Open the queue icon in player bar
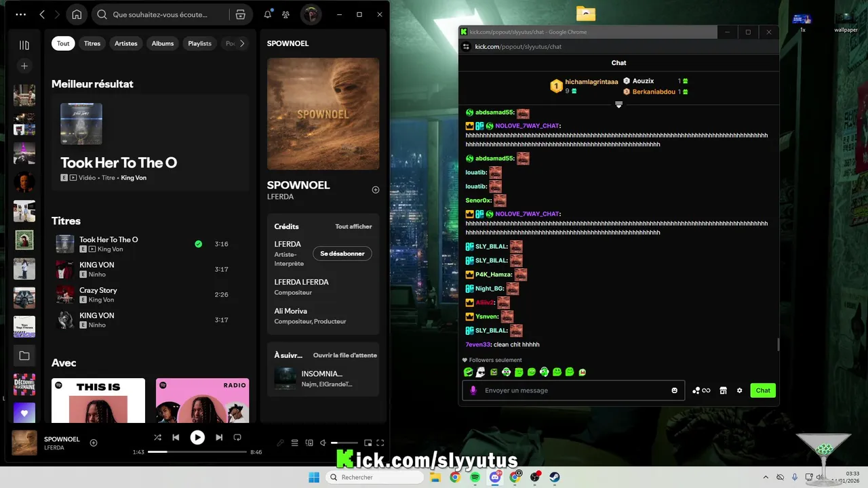 click(x=295, y=443)
